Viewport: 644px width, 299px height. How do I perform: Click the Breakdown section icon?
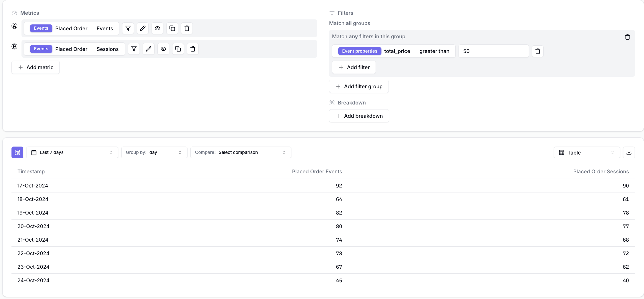click(332, 102)
